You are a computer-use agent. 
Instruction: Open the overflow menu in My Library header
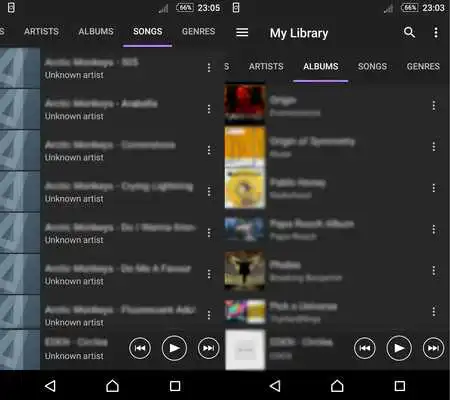coord(436,32)
